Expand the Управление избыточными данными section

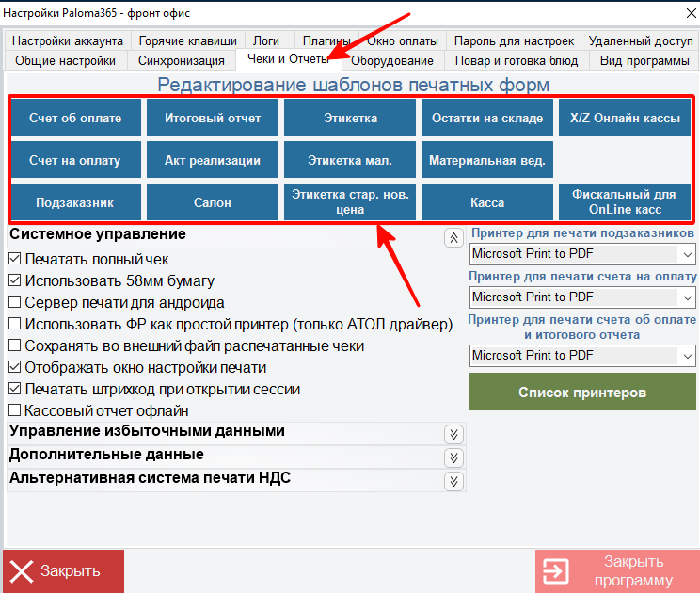click(x=454, y=434)
